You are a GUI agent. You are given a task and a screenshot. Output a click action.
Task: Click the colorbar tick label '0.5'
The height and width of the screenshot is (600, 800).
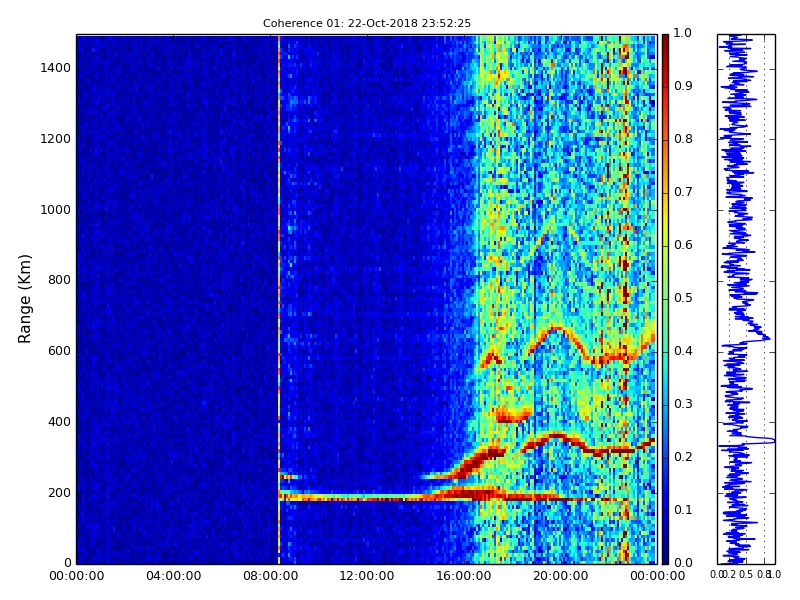pos(683,298)
